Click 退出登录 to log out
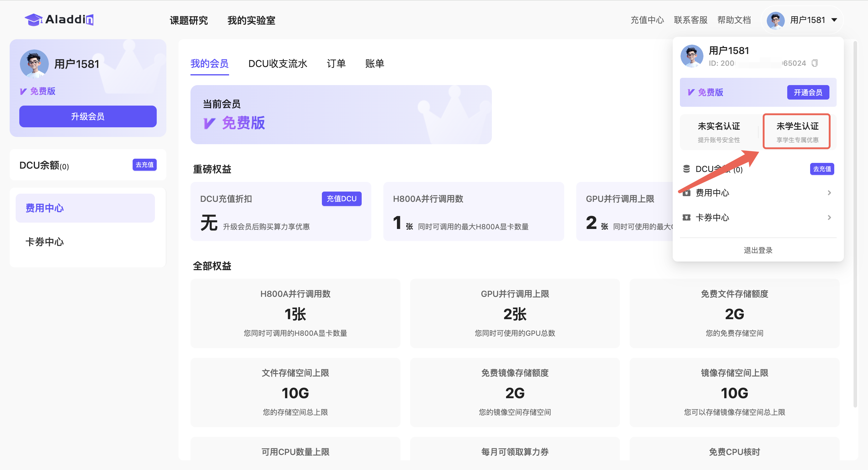Viewport: 868px width, 470px height. tap(758, 250)
